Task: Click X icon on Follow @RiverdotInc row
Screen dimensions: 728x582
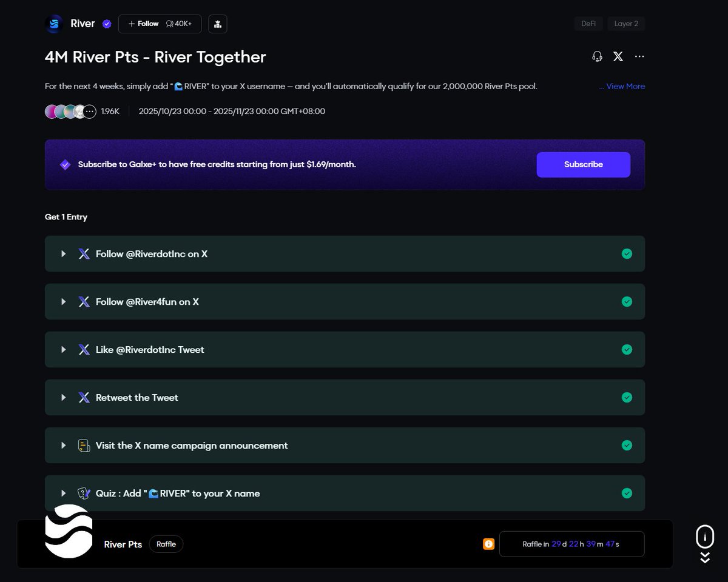Action: (84, 254)
